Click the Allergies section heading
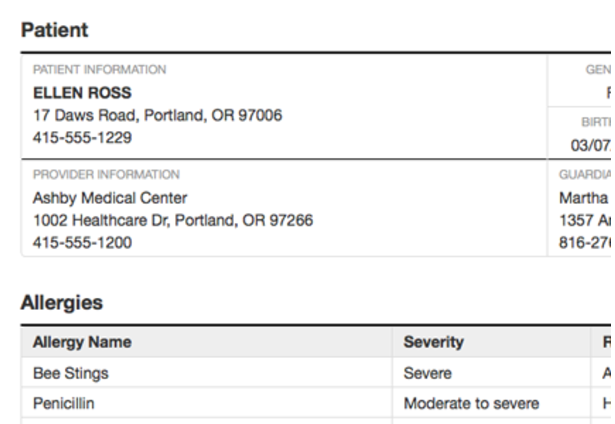 pyautogui.click(x=62, y=303)
